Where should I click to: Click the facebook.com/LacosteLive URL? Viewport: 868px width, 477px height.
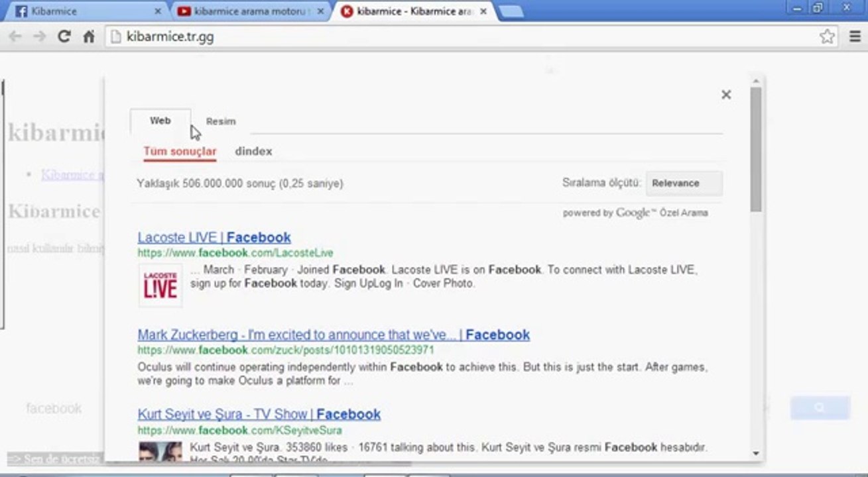click(x=235, y=253)
